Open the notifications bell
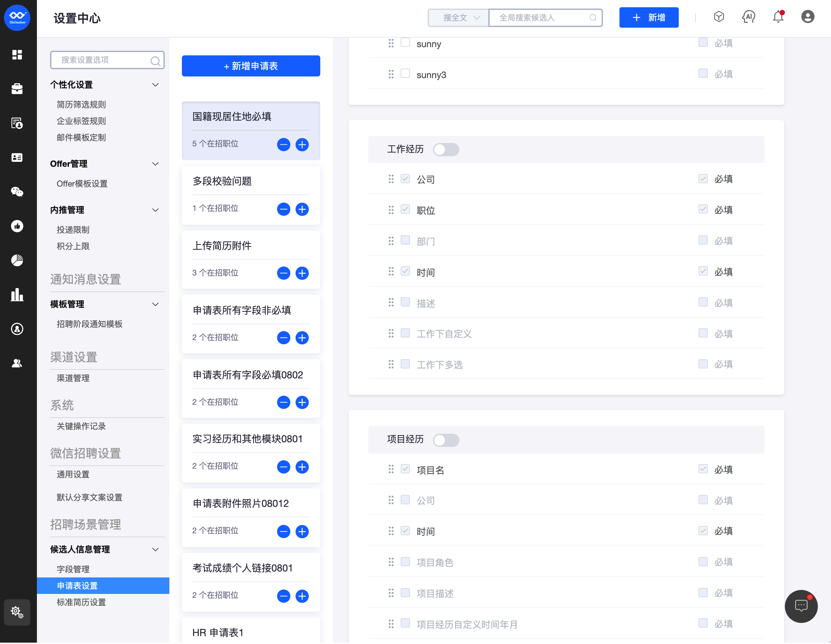 point(778,17)
